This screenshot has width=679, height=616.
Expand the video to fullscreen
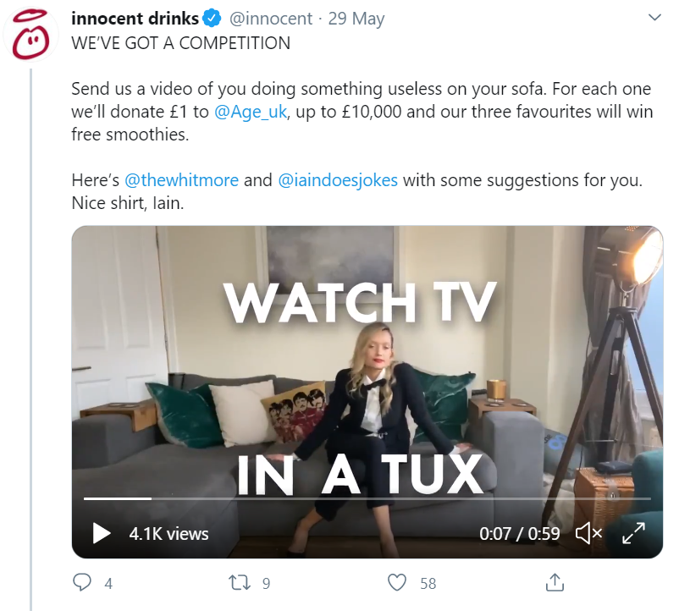point(633,533)
